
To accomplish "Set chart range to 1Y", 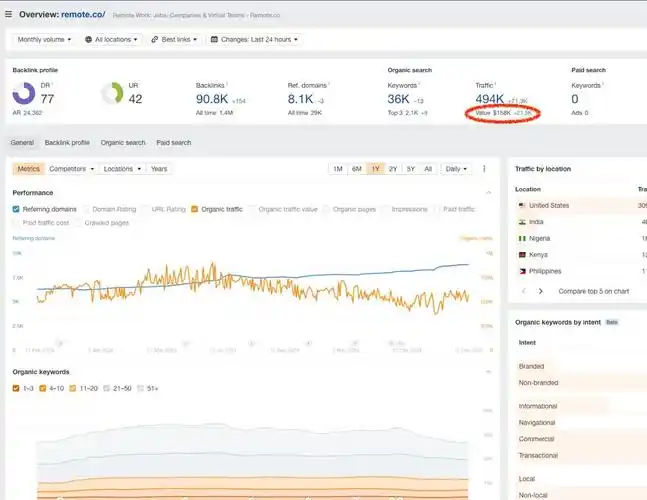I will [x=375, y=169].
